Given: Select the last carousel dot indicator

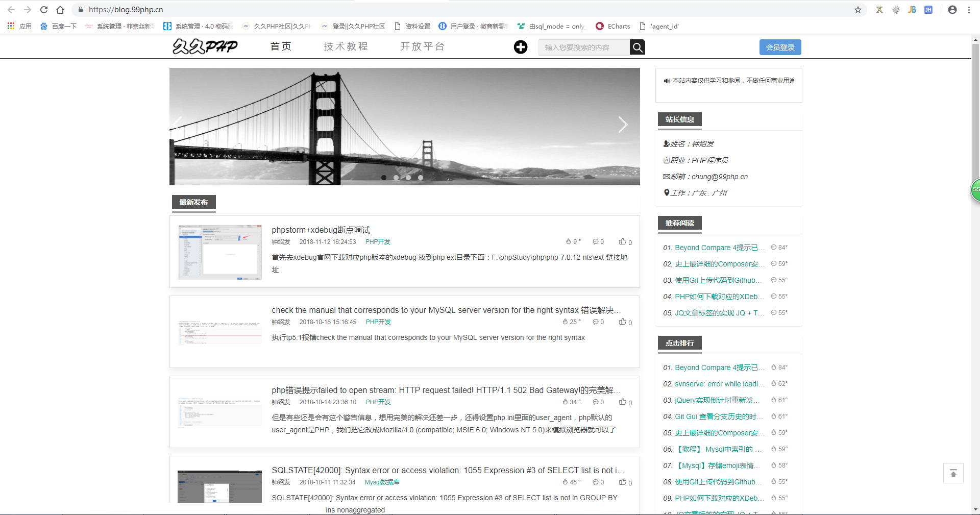Looking at the screenshot, I should (421, 178).
